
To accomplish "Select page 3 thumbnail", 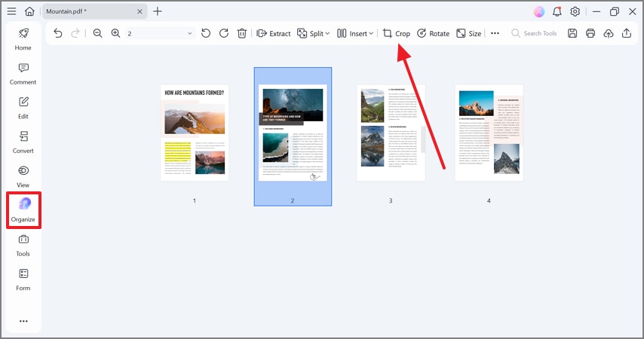I will tap(391, 133).
